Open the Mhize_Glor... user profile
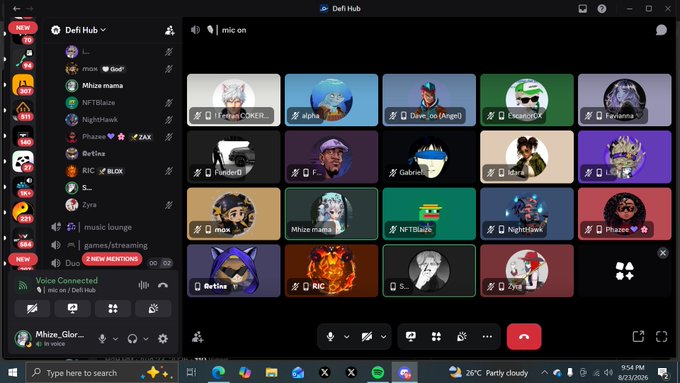This screenshot has height=383, width=680. 50,338
